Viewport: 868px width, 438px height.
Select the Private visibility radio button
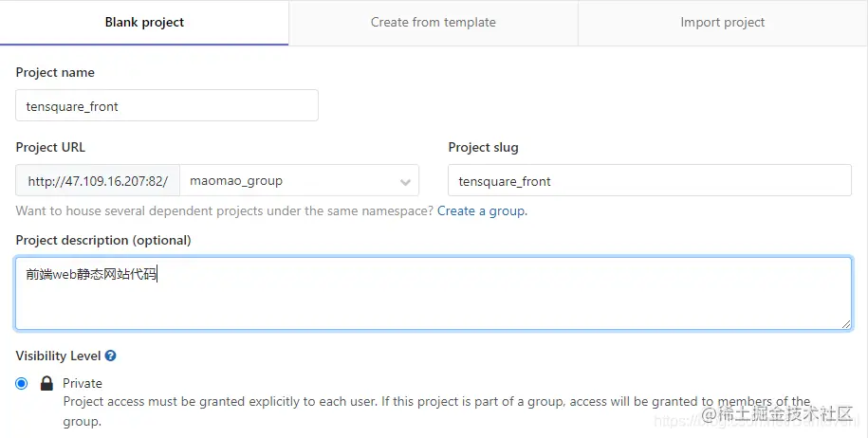(x=22, y=384)
